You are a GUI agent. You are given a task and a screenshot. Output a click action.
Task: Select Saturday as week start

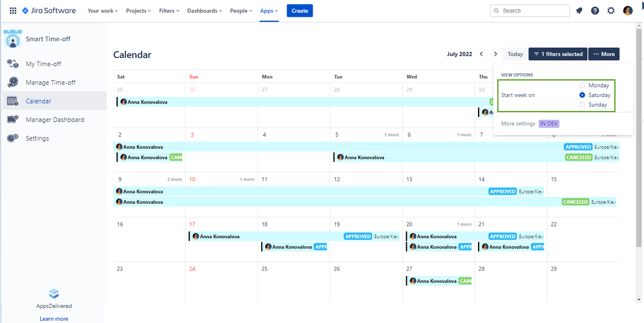[583, 95]
